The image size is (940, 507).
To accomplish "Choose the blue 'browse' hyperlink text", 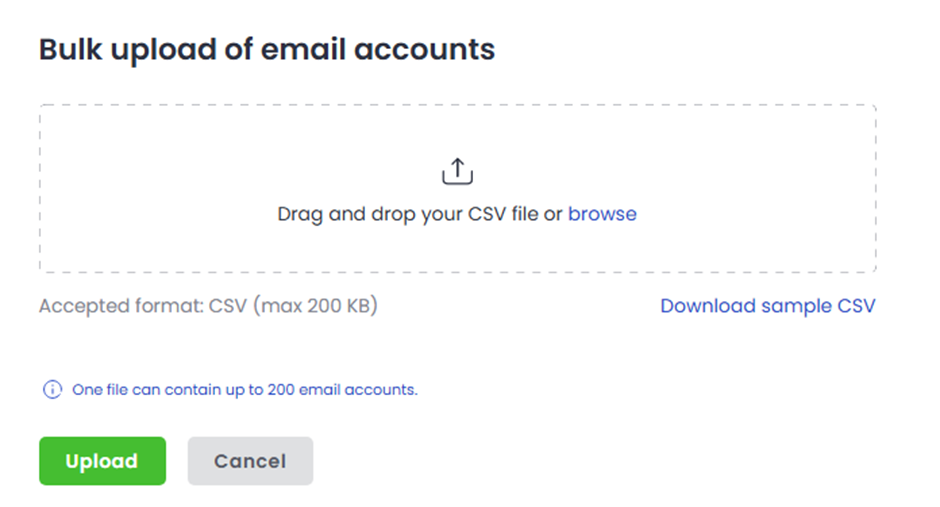I will 602,214.
